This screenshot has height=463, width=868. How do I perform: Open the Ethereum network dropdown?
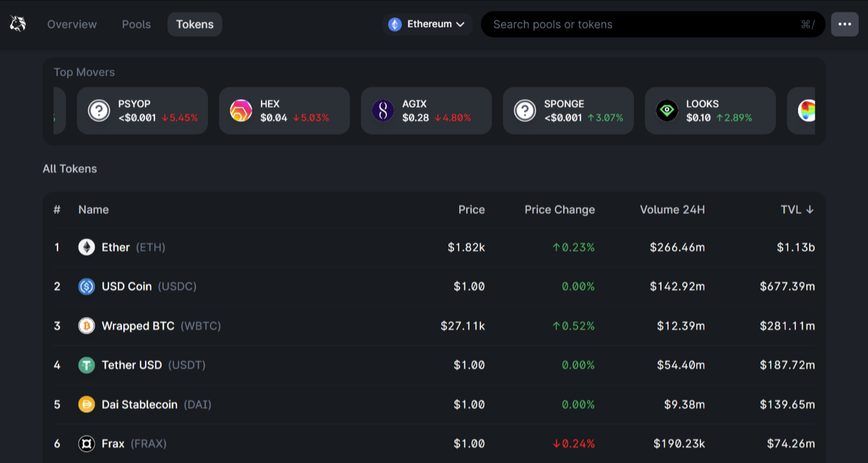pos(428,24)
